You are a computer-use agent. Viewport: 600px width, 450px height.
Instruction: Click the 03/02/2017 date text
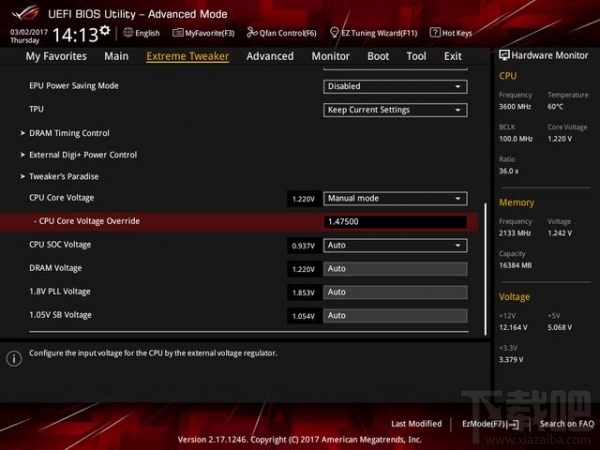click(x=29, y=32)
